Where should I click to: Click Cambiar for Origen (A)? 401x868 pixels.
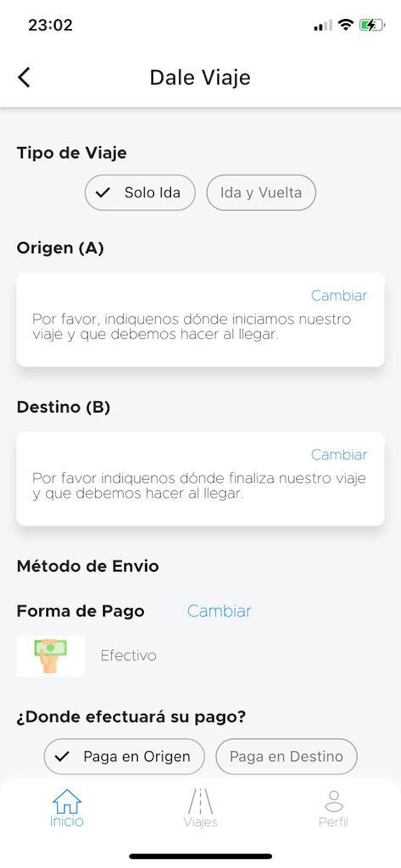[339, 296]
